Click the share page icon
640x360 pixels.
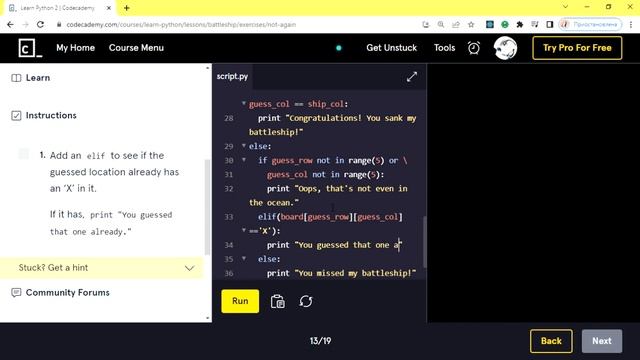[456, 24]
